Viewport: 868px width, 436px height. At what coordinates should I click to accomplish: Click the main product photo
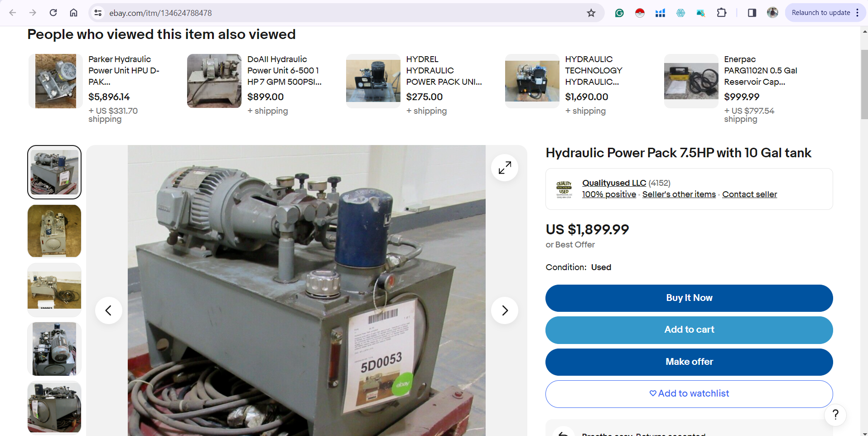[x=307, y=291]
